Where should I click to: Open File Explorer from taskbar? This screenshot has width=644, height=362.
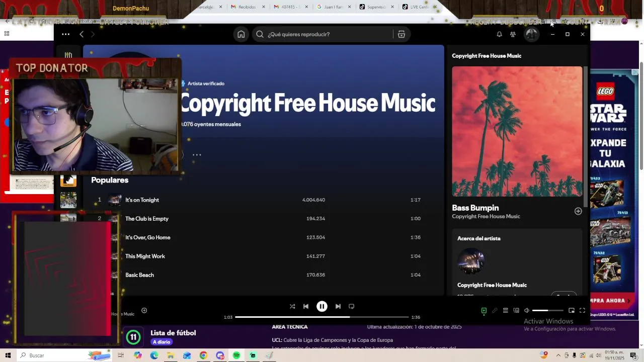(x=171, y=355)
